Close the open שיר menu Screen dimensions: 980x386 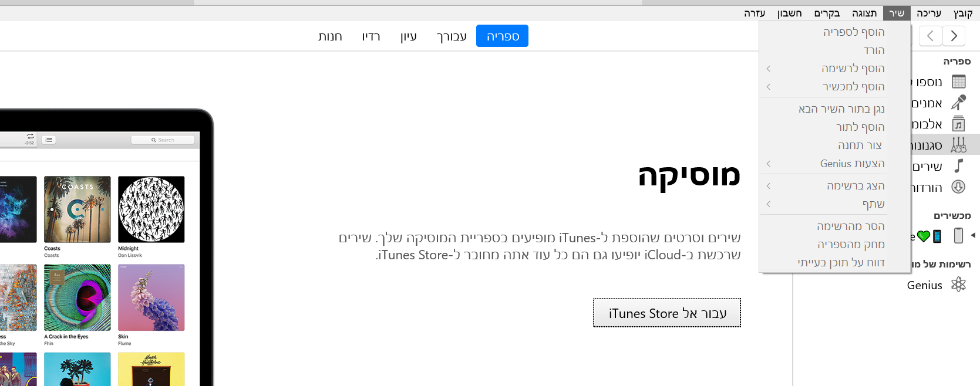click(x=897, y=13)
